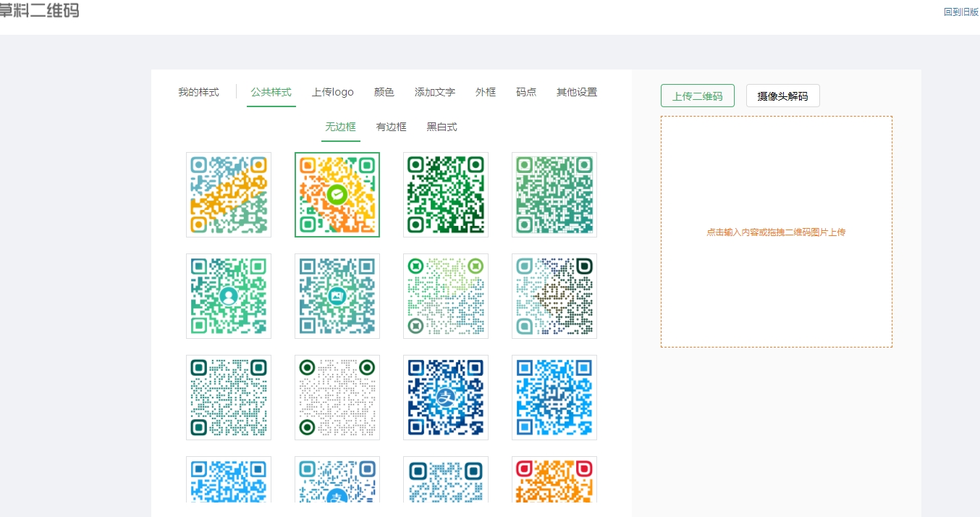
Task: Select the orange QR style with WeChat logo
Action: 337,195
